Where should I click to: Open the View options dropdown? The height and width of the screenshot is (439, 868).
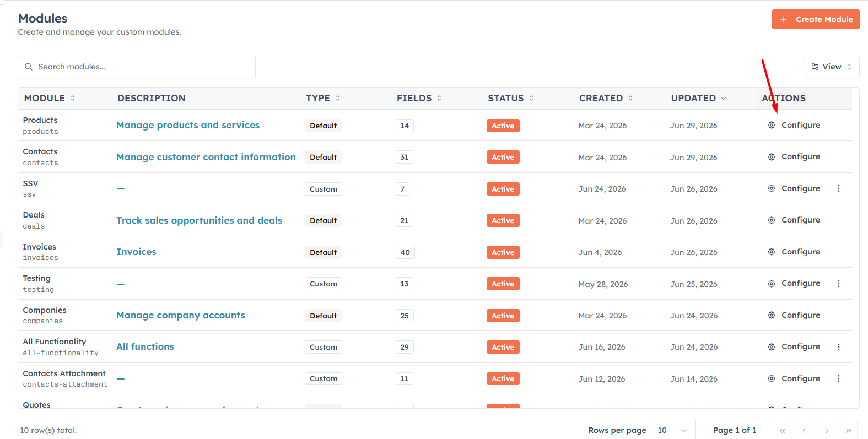click(x=832, y=67)
